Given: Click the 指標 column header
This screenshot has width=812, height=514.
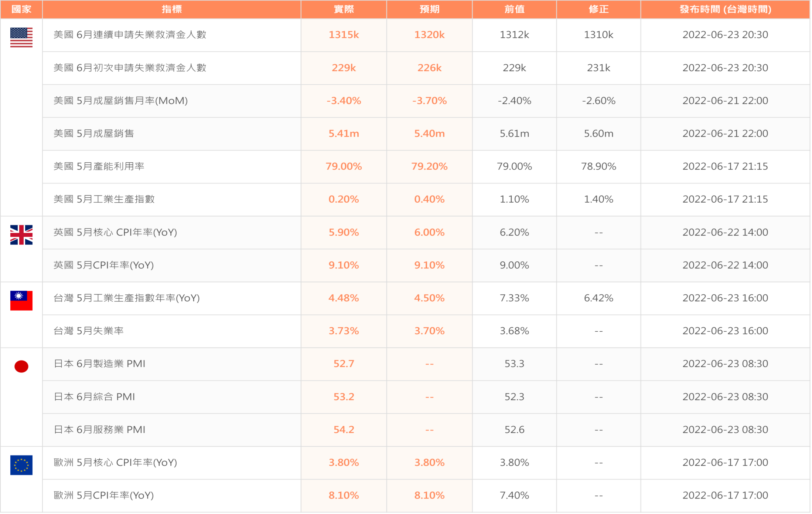Looking at the screenshot, I should (x=171, y=9).
